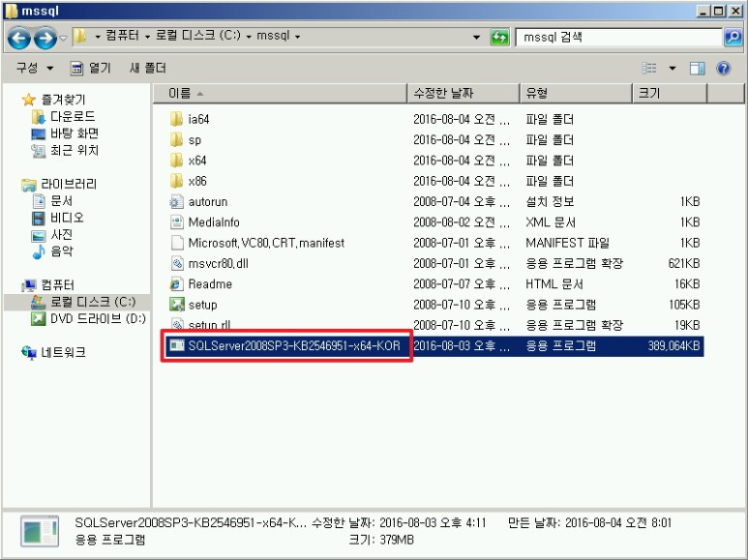The image size is (748, 560).
Task: Create a new folder with 새 폴더
Action: 148,69
